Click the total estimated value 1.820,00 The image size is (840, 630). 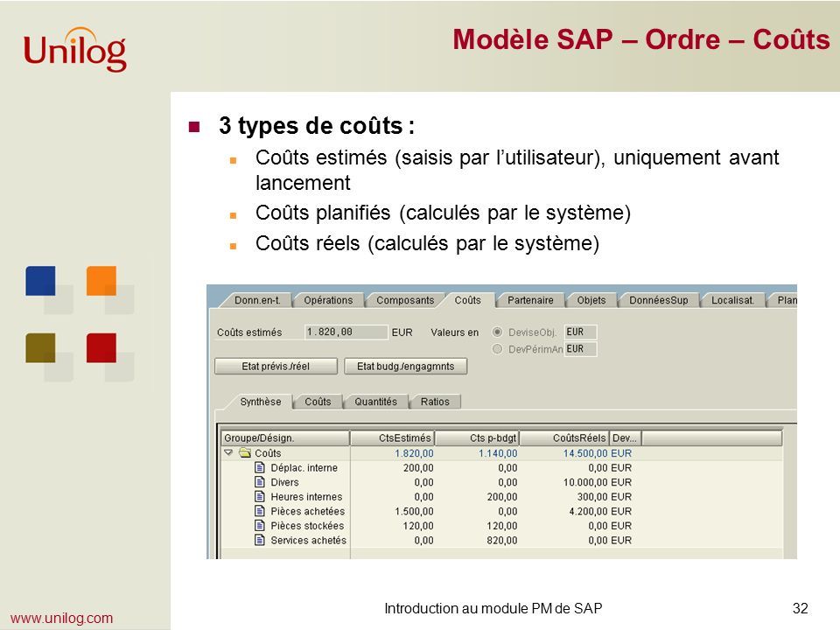(x=414, y=453)
